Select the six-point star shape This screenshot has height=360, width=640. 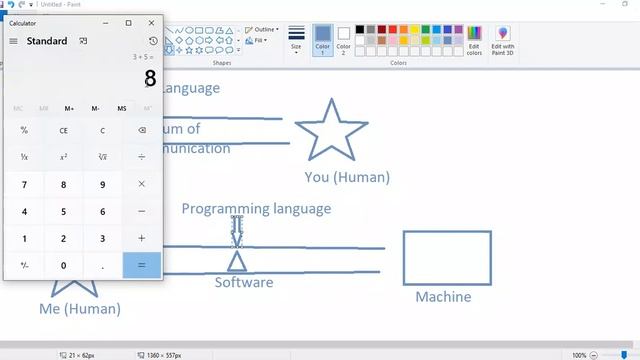(199, 50)
